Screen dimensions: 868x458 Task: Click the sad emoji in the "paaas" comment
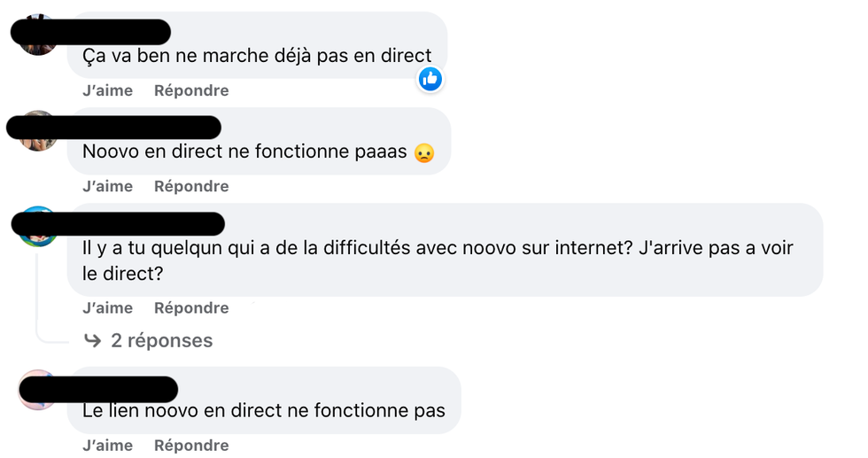coord(424,152)
